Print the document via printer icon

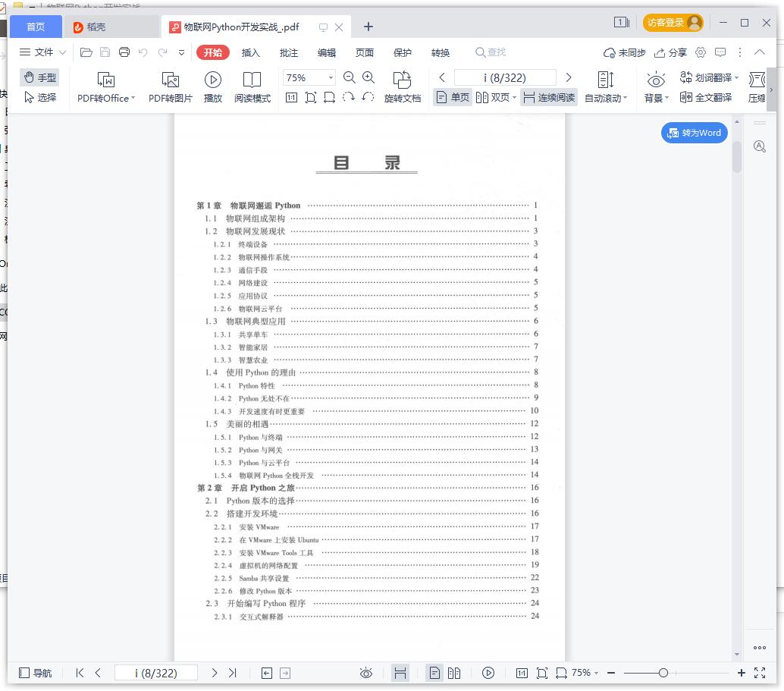click(x=124, y=52)
